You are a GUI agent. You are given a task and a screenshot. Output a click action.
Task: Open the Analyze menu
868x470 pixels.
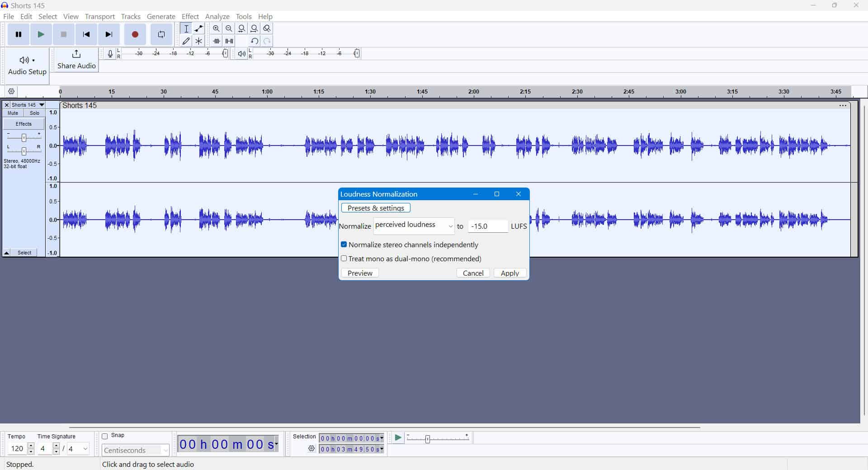217,16
